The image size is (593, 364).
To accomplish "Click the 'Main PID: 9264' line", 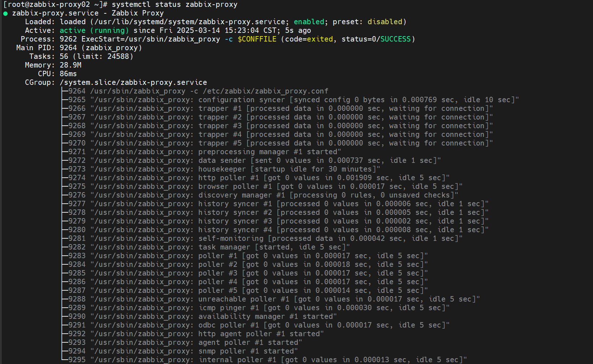I will point(79,48).
